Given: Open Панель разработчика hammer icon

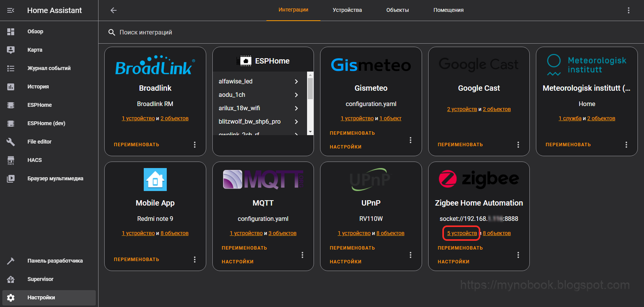Looking at the screenshot, I should click(x=11, y=261).
